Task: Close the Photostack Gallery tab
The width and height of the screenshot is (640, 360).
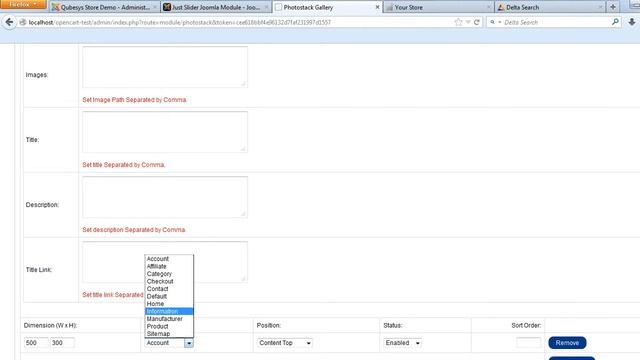Action: (x=377, y=7)
